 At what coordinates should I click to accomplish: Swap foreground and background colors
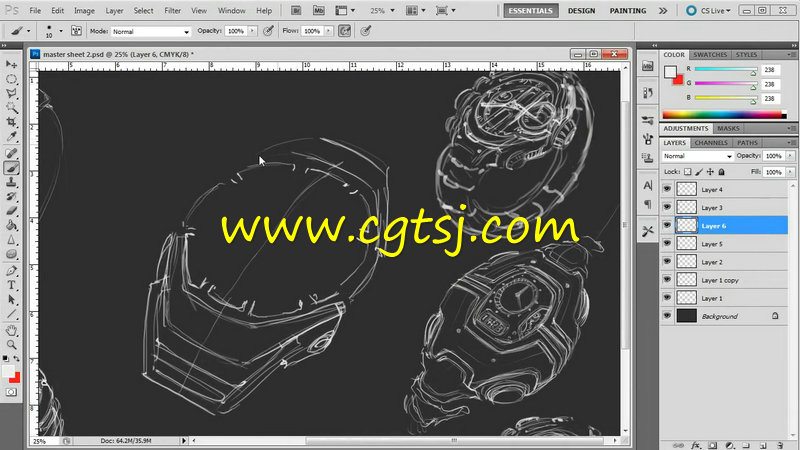tap(17, 358)
